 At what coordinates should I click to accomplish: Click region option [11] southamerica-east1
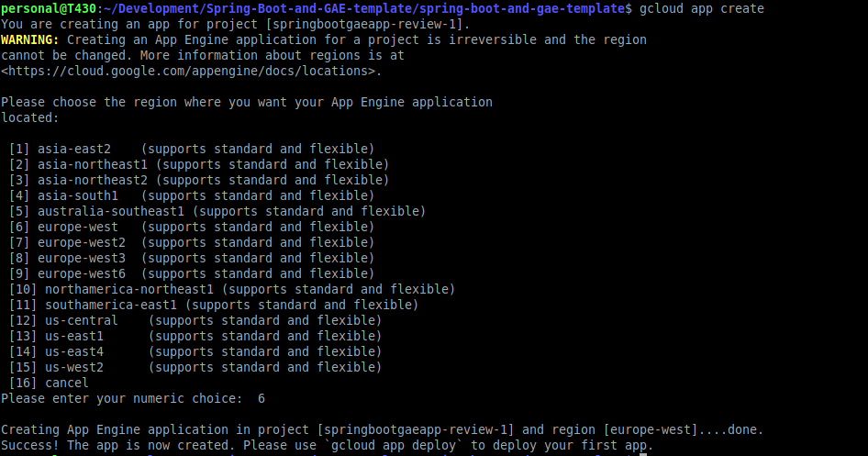tap(214, 305)
